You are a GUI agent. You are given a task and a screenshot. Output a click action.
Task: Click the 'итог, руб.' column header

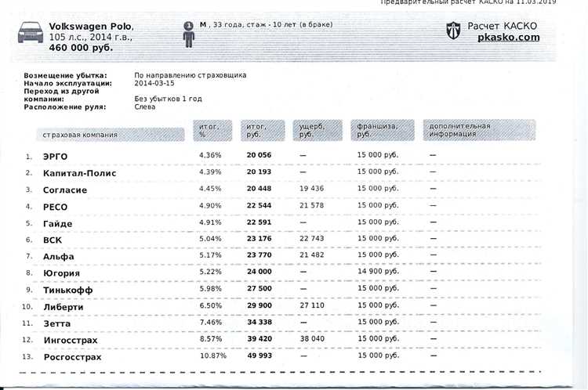point(263,130)
